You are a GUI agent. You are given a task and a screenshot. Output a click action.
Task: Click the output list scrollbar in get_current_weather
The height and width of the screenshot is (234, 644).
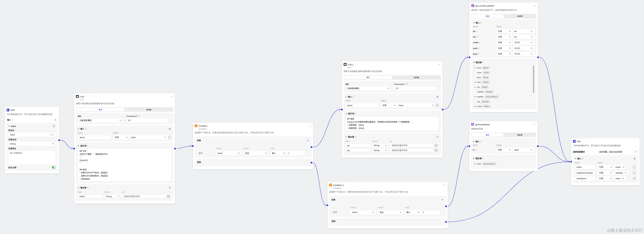(533, 79)
